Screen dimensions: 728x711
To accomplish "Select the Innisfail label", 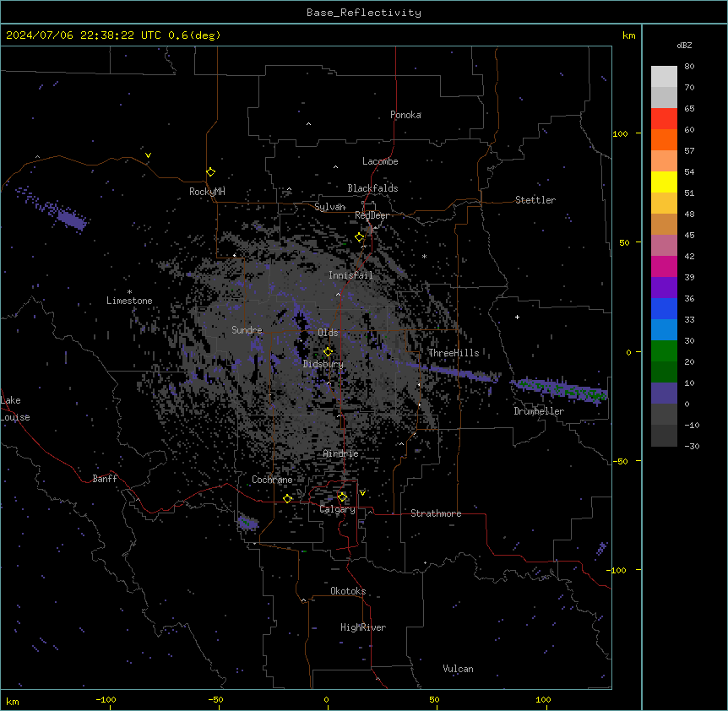I will 350,275.
